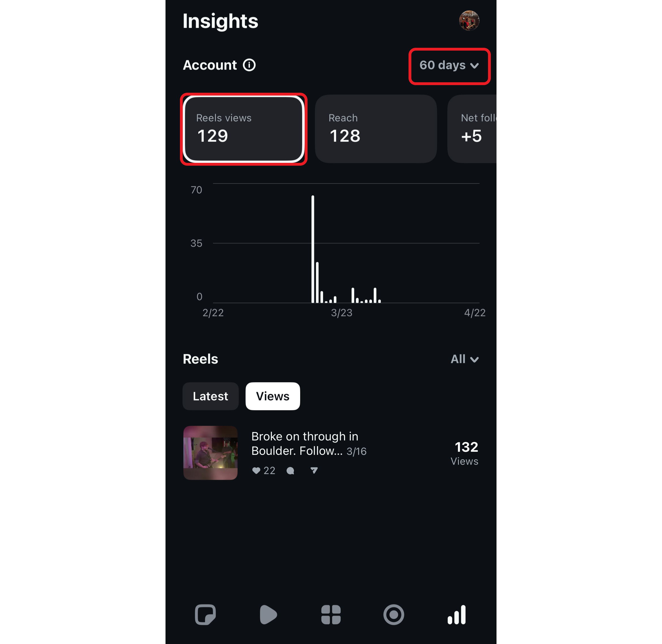Toggle the Reels views metric card

244,129
